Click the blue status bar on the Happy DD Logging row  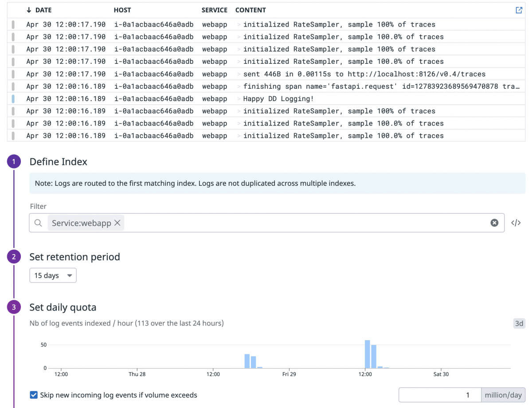click(x=14, y=98)
